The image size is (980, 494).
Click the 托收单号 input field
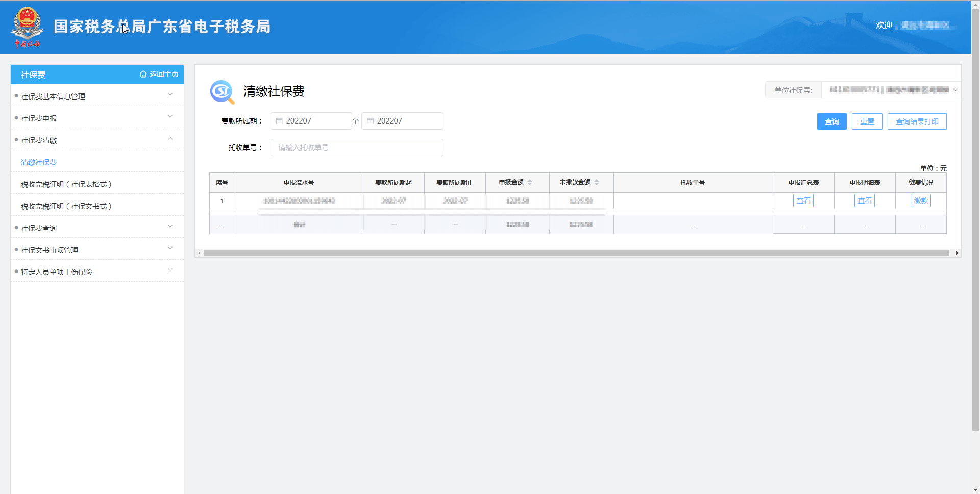[x=356, y=147]
